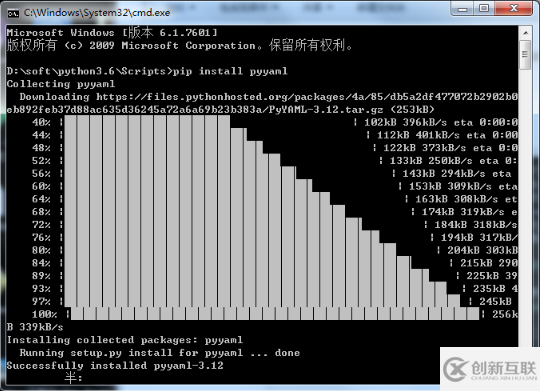
Task: Click the 'pip install pyyaml' command text
Action: (230, 71)
